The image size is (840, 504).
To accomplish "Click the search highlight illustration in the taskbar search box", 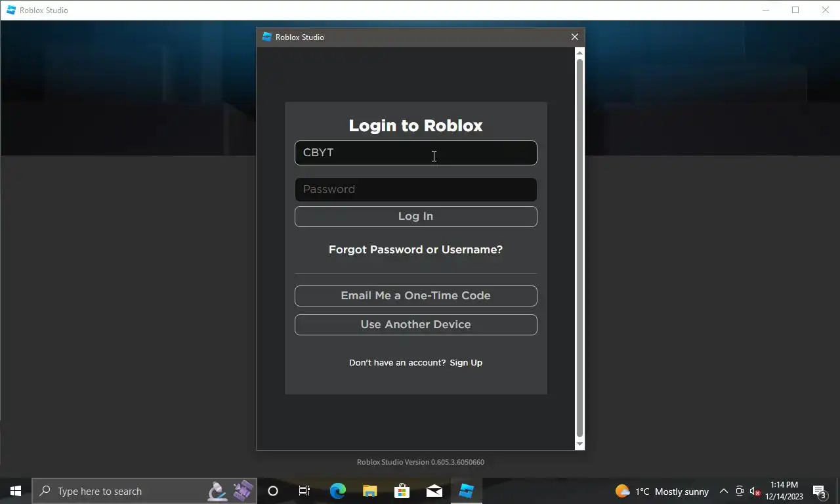I will (x=230, y=491).
